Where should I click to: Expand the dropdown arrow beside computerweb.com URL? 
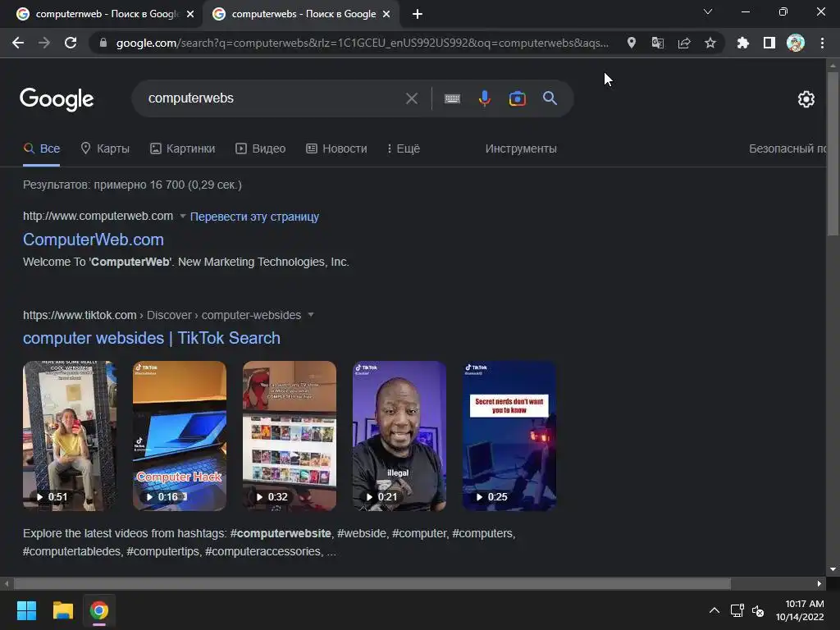[x=183, y=217]
